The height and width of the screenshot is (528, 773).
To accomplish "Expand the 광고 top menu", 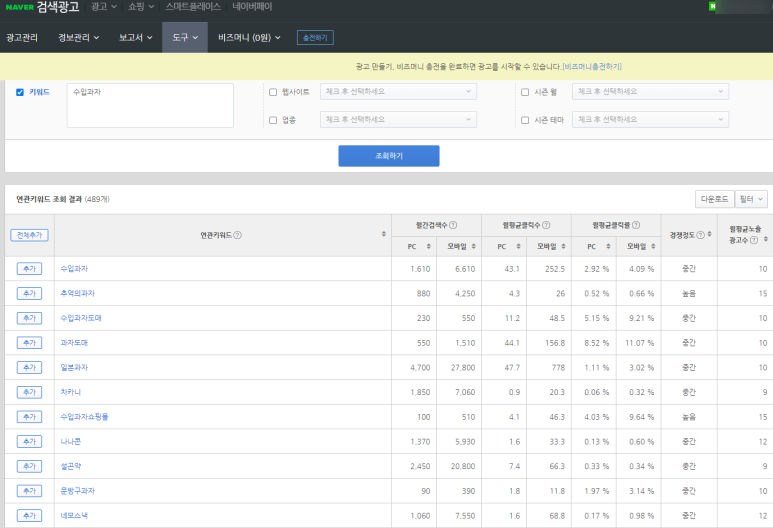I will click(x=104, y=6).
